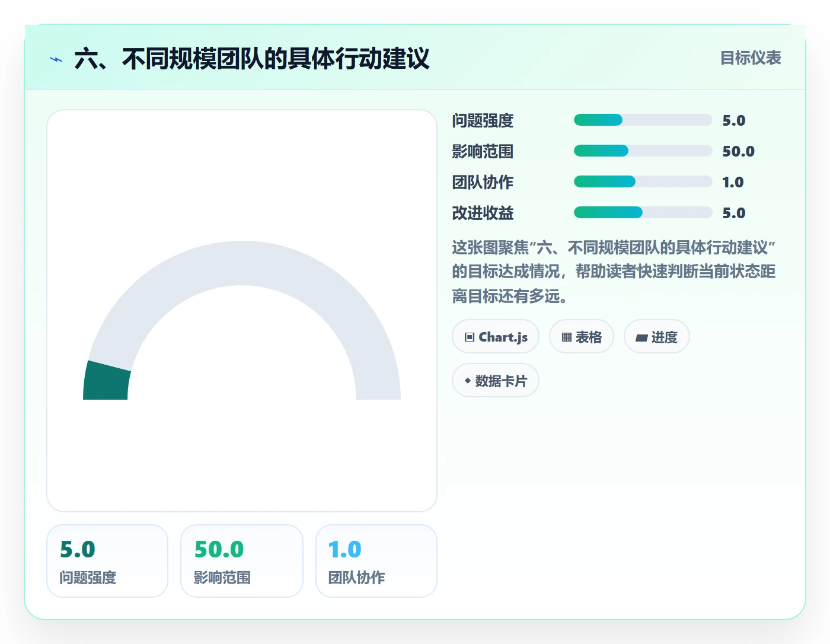Image resolution: width=830 pixels, height=644 pixels.
Task: Open the 数据卡片 tag chip
Action: point(496,381)
